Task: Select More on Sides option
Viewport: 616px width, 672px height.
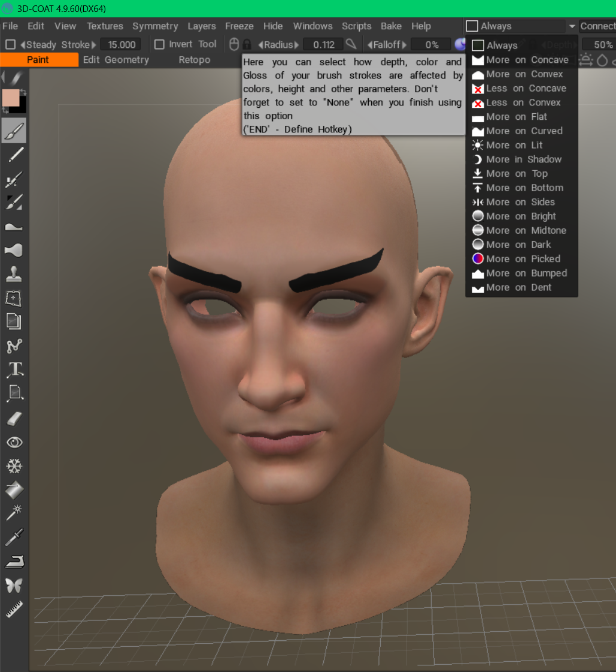Action: [x=522, y=202]
